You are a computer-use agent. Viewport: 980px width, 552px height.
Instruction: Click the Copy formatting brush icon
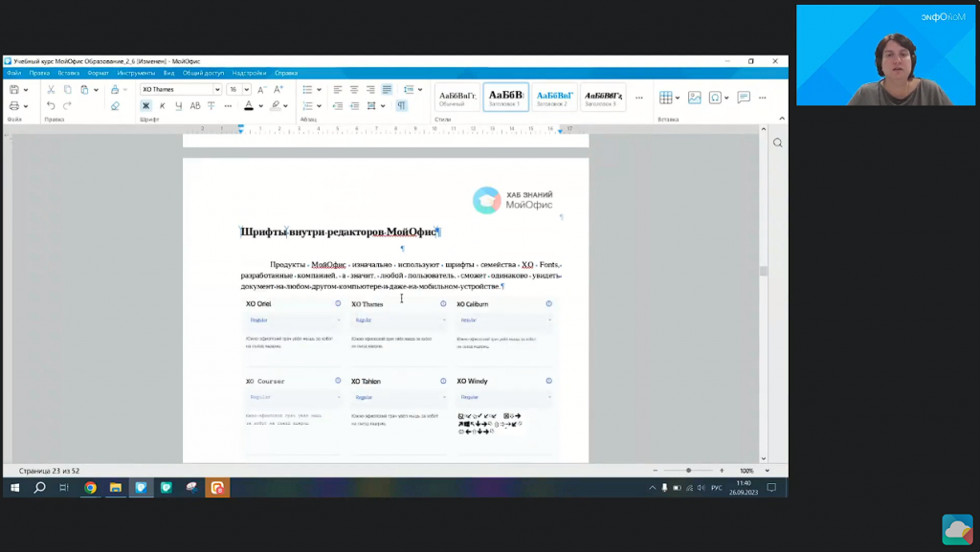coord(115,89)
